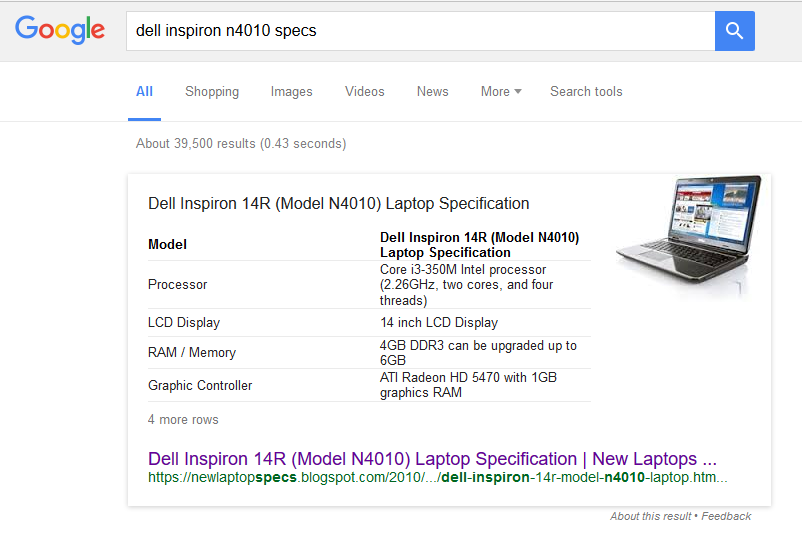802x538 pixels.
Task: Click the 4GB DDR3 upgrade value
Action: point(478,353)
